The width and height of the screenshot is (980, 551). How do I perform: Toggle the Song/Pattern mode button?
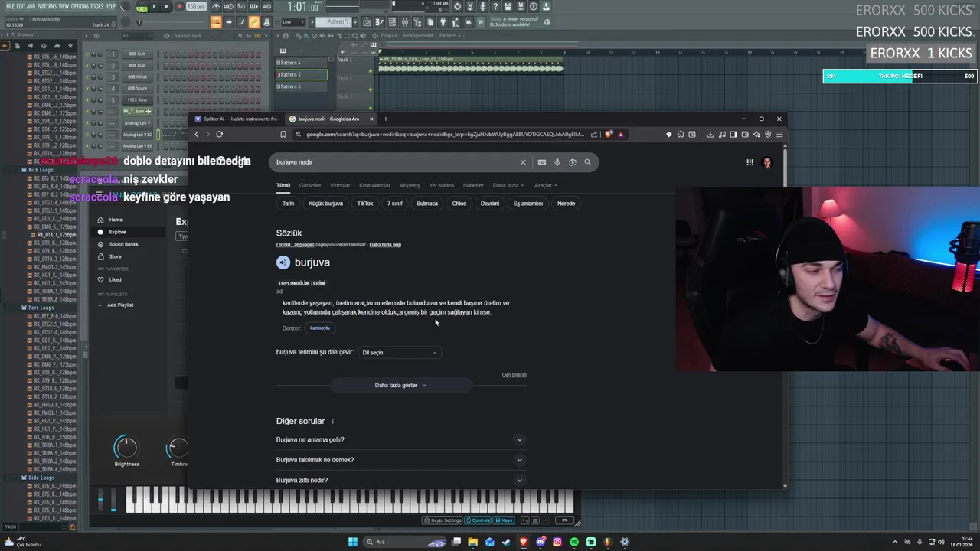142,7
